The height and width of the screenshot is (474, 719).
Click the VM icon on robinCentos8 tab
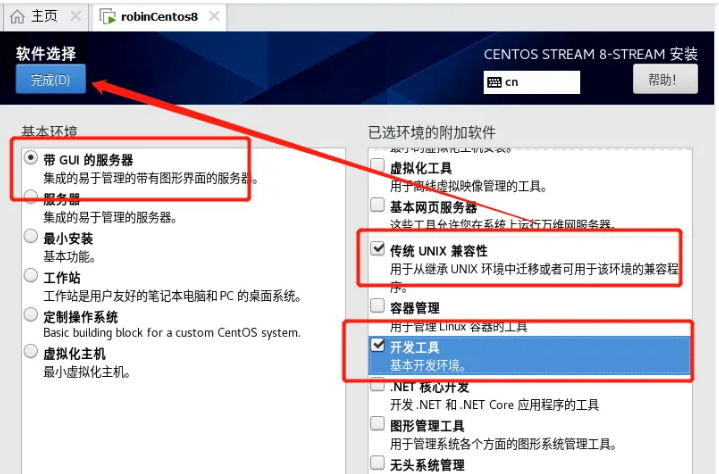tap(108, 17)
